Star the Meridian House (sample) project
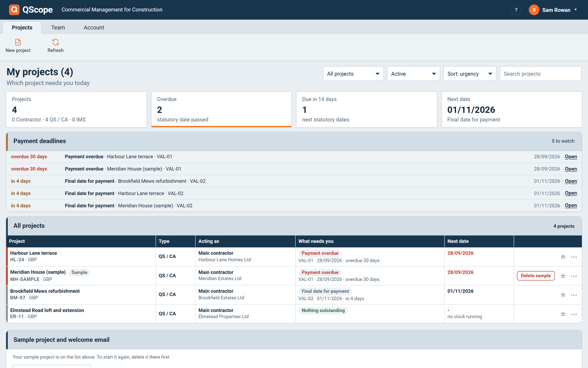 563,276
